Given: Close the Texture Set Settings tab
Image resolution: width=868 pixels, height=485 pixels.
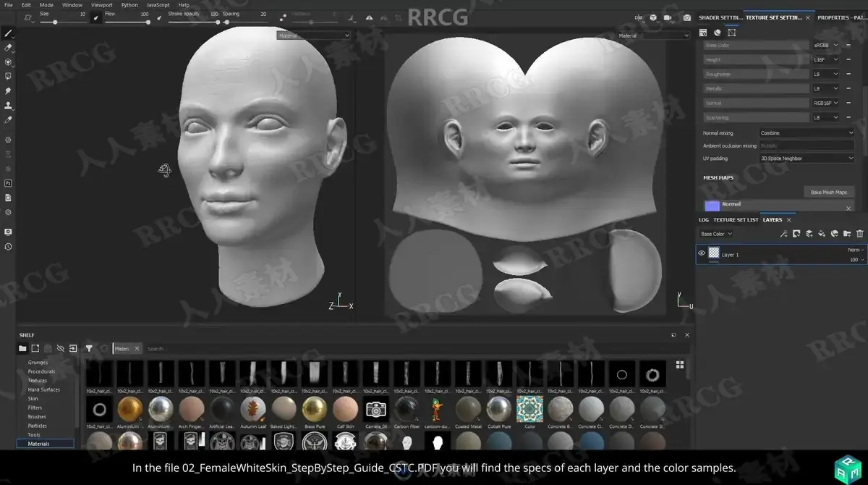Looking at the screenshot, I should (809, 17).
